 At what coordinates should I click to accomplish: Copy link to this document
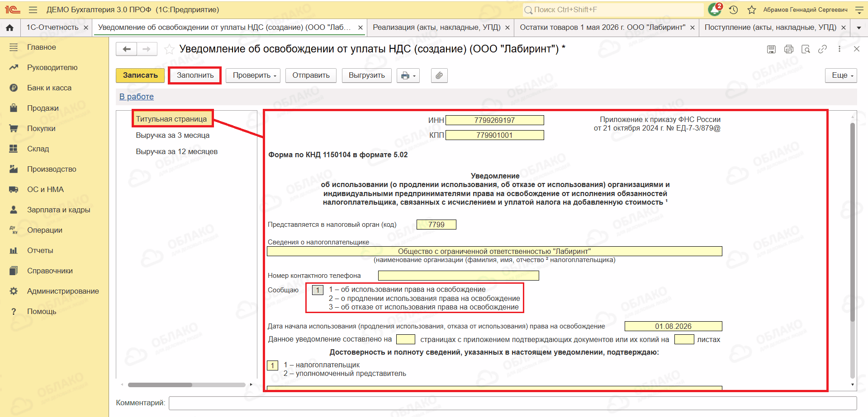coord(823,49)
